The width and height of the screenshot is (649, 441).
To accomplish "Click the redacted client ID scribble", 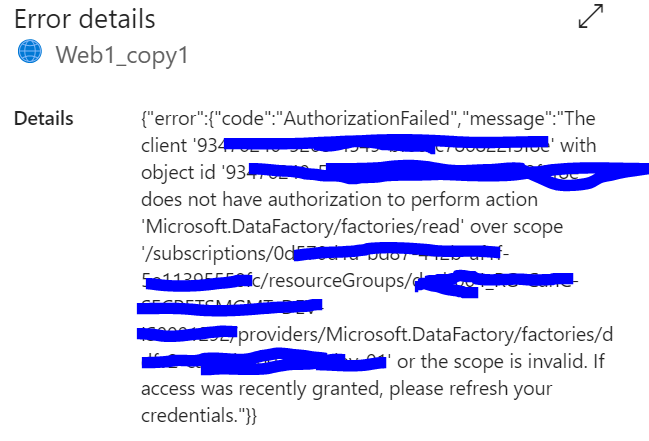I will coord(385,144).
